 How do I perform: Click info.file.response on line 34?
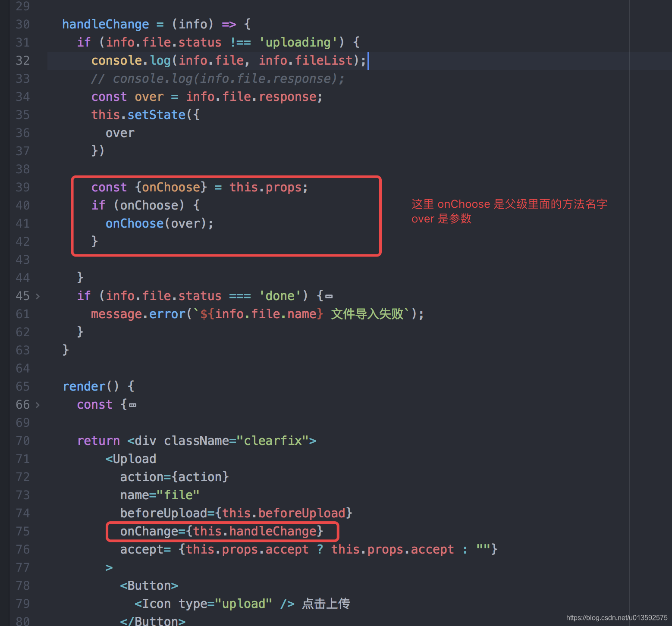pos(251,97)
